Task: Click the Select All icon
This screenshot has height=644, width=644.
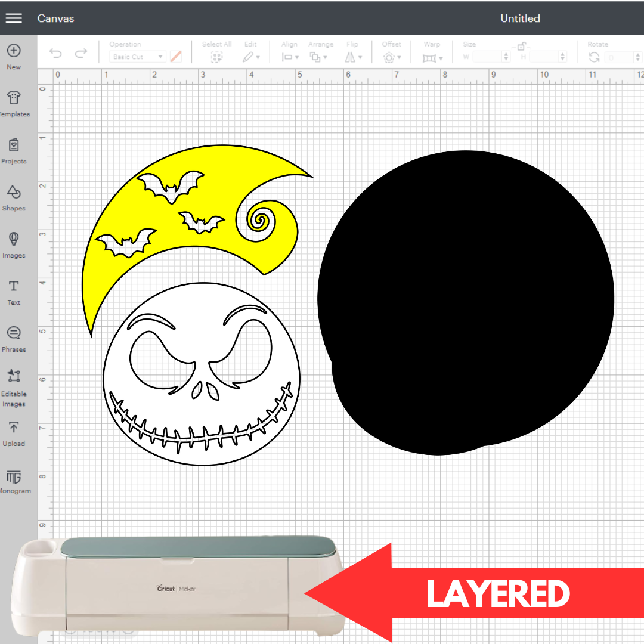Action: click(216, 57)
